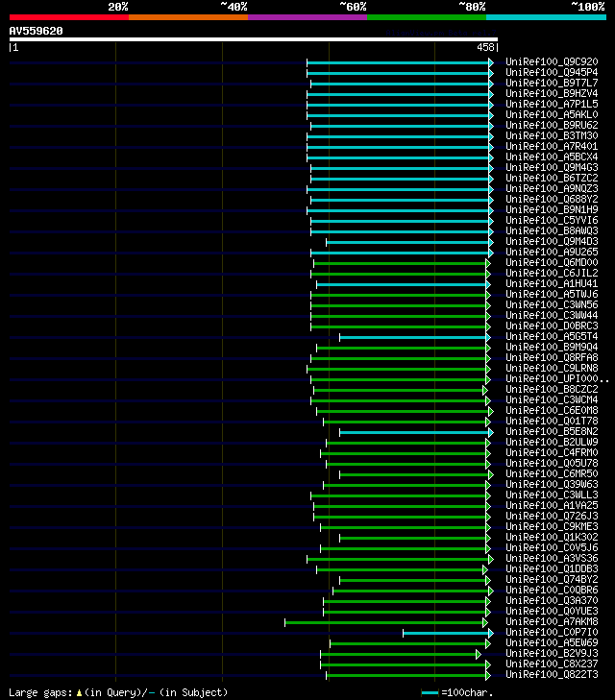This screenshot has height=700, width=615.
Task: Open the UniRef100_Q6MD00 label
Action: 552,262
